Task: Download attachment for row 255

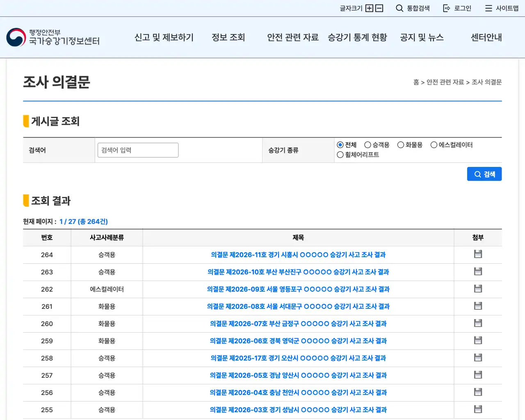Action: [478, 409]
